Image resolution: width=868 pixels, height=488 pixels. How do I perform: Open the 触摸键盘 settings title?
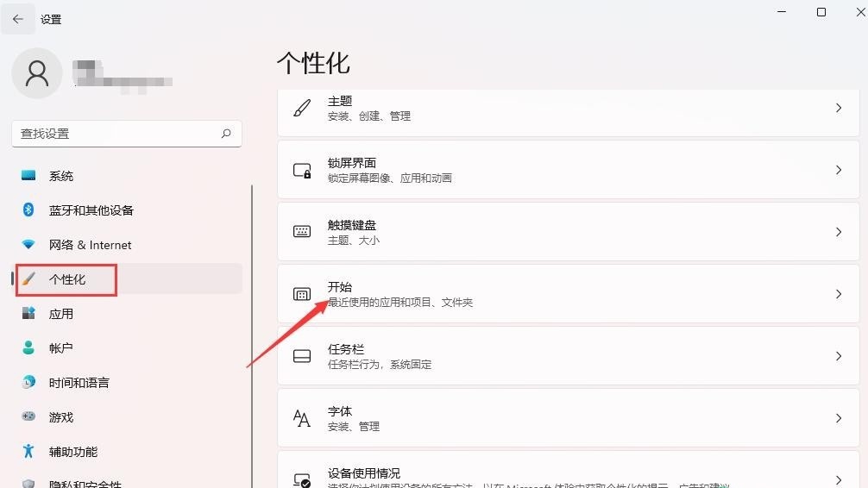tap(352, 225)
